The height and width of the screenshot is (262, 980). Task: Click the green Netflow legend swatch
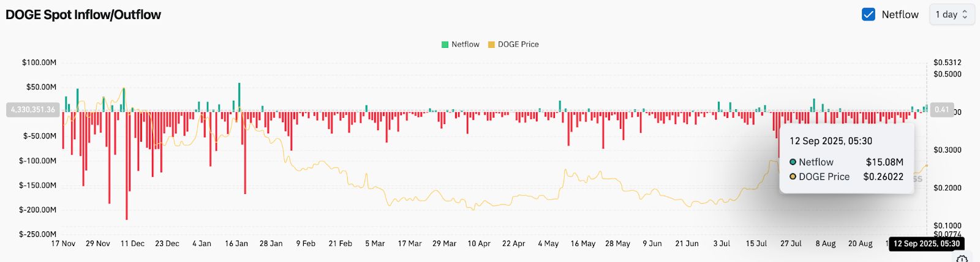click(445, 45)
